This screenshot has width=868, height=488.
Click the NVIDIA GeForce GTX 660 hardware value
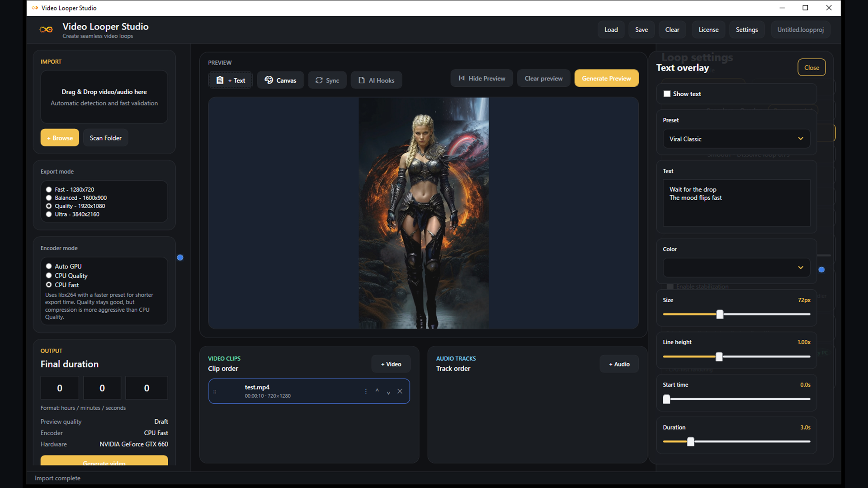point(134,444)
